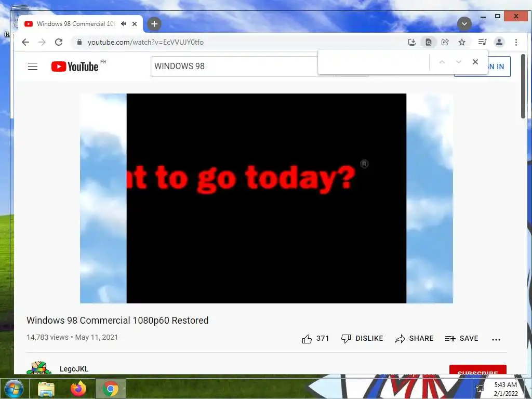The width and height of the screenshot is (532, 399).
Task: Open the Chrome profile avatar
Action: (x=499, y=42)
